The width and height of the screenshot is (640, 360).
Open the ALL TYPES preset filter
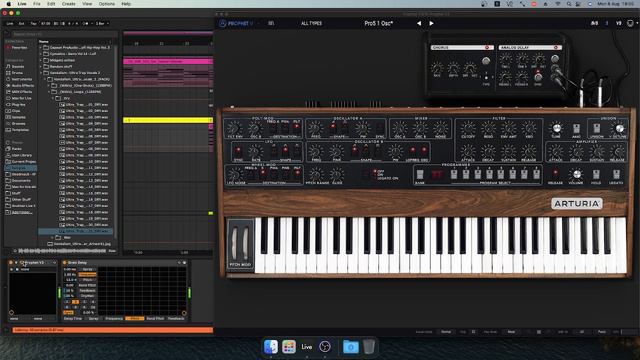(x=311, y=23)
